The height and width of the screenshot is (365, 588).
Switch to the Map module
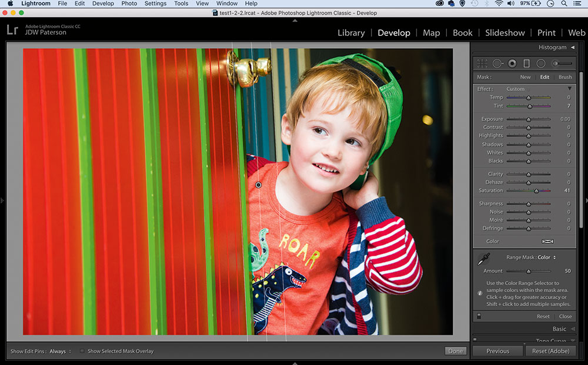click(x=431, y=32)
